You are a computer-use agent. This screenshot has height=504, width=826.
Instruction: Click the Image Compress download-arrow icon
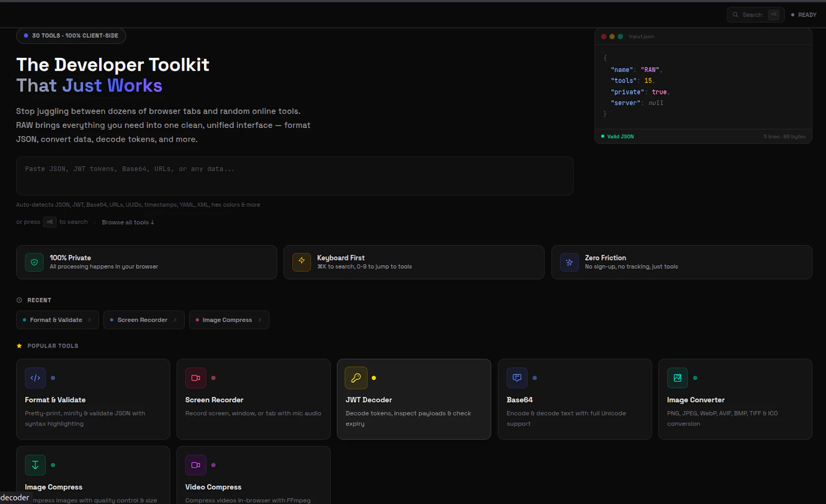click(x=35, y=465)
